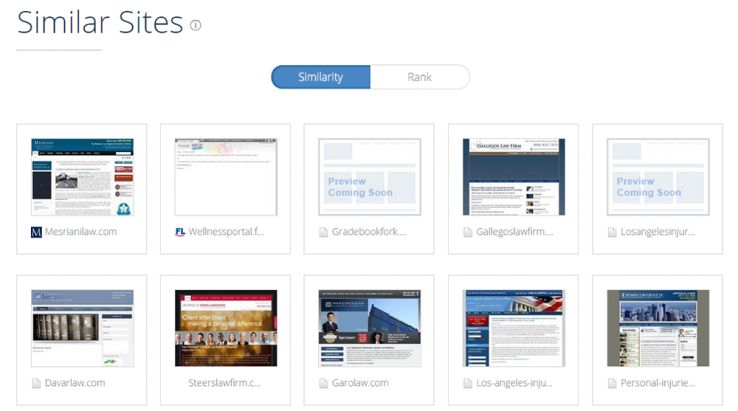This screenshot has height=411, width=738.
Task: Open the Mesrianilaw.com site thumbnail
Action: click(x=81, y=177)
